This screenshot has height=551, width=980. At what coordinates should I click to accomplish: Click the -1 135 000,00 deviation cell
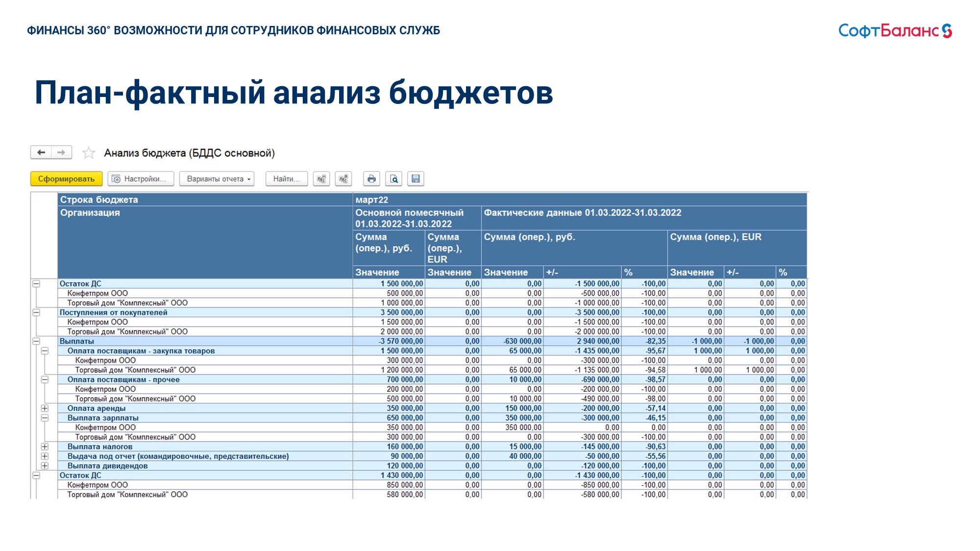(x=583, y=370)
